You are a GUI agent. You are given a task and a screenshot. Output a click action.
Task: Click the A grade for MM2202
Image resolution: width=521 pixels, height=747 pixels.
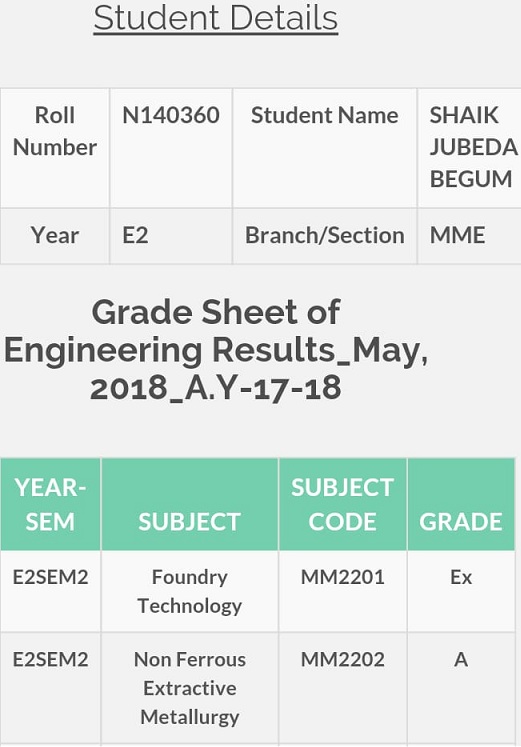[x=461, y=660]
